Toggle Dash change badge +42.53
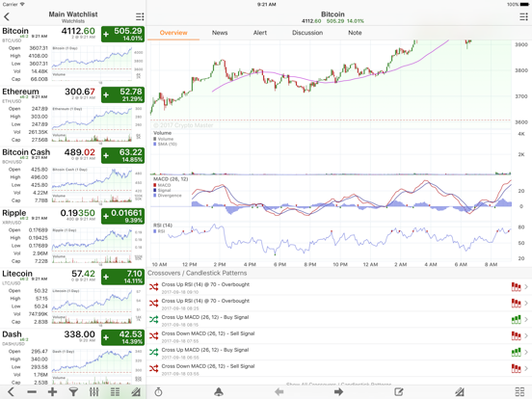Screen dimensions: 532x399 coord(122,338)
